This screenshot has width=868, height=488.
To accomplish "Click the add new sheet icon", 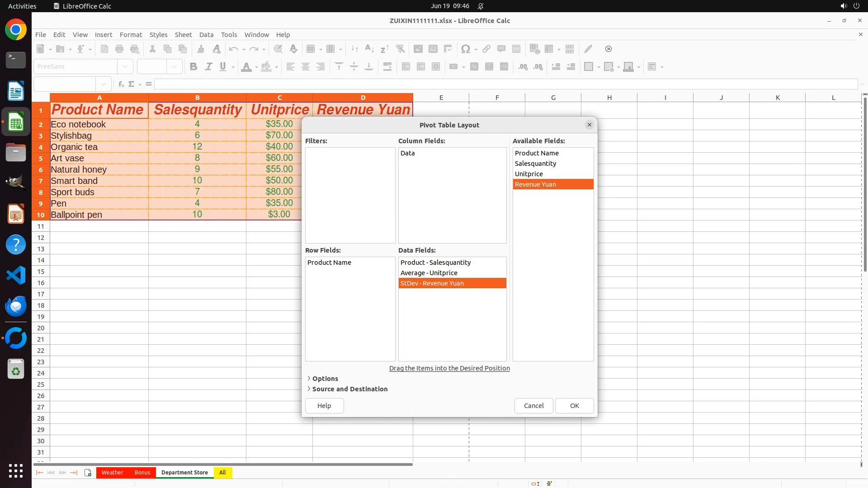I will [88, 473].
